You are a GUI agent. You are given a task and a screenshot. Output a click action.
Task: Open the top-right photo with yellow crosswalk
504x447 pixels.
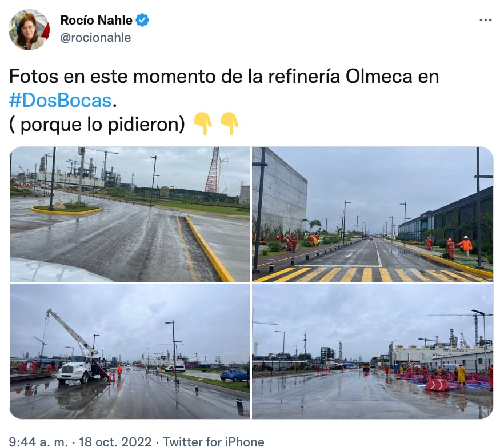(373, 214)
